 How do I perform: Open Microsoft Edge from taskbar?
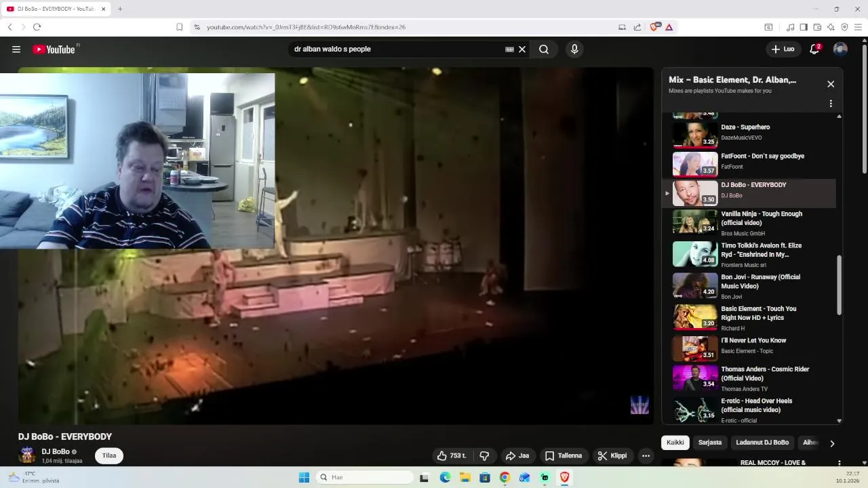tap(445, 477)
